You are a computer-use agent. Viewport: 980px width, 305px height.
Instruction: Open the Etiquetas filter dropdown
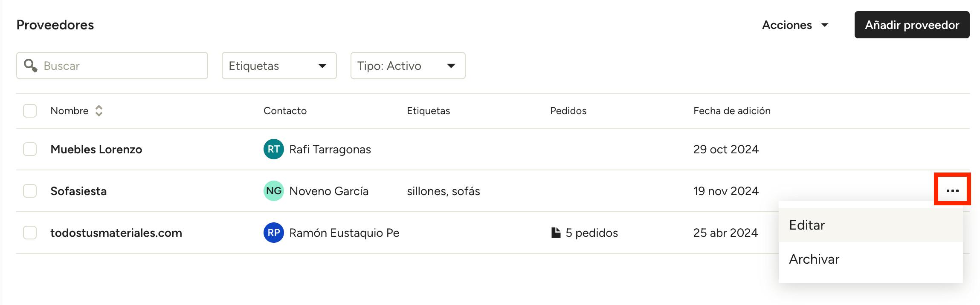[279, 66]
